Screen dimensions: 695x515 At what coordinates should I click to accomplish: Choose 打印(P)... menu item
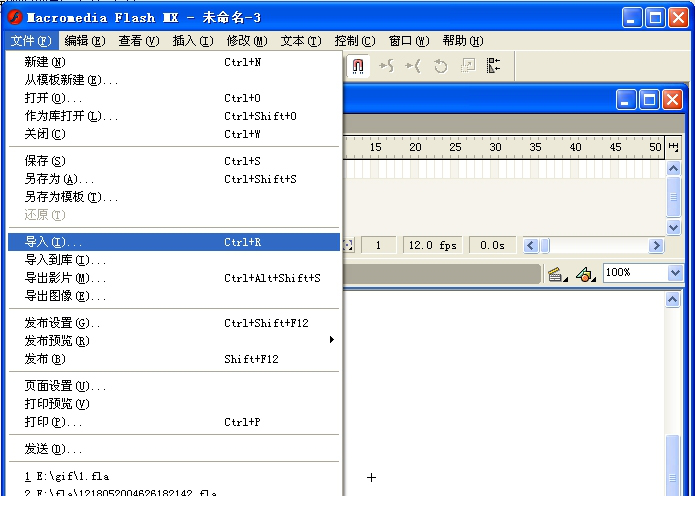pyautogui.click(x=174, y=422)
